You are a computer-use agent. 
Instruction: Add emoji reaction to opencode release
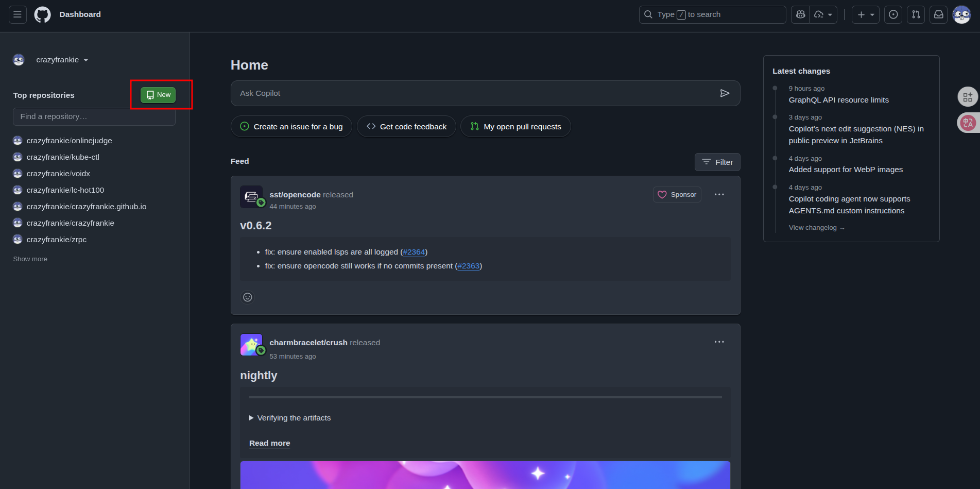click(x=248, y=297)
